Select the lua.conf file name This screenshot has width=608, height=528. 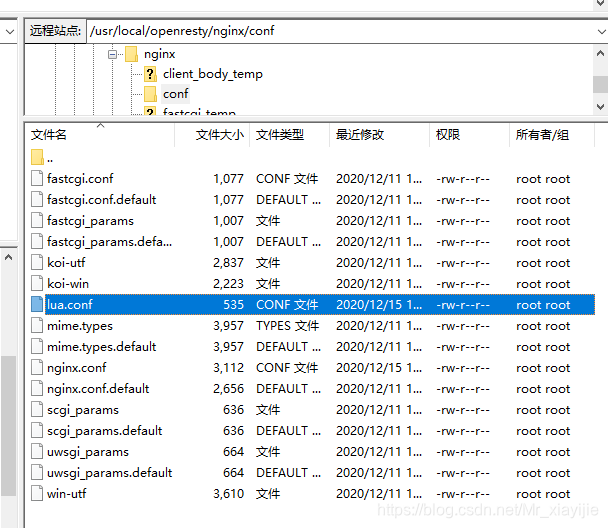[x=70, y=305]
